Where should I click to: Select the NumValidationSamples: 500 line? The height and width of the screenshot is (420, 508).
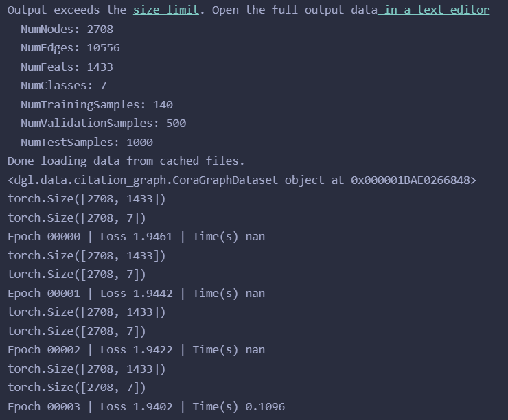pos(104,124)
